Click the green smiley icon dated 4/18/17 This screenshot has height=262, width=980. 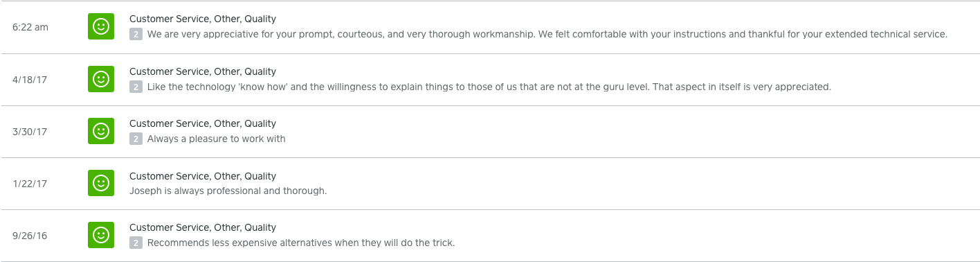[101, 79]
